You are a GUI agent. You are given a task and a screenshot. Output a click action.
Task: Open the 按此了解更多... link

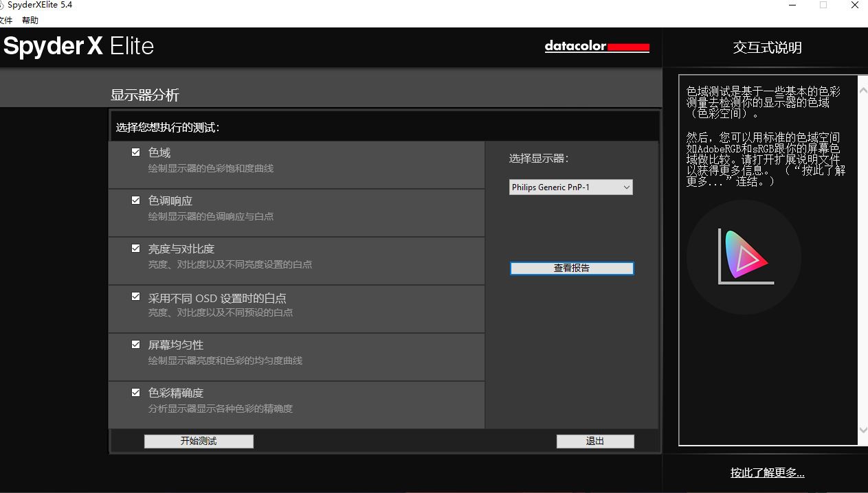(767, 472)
